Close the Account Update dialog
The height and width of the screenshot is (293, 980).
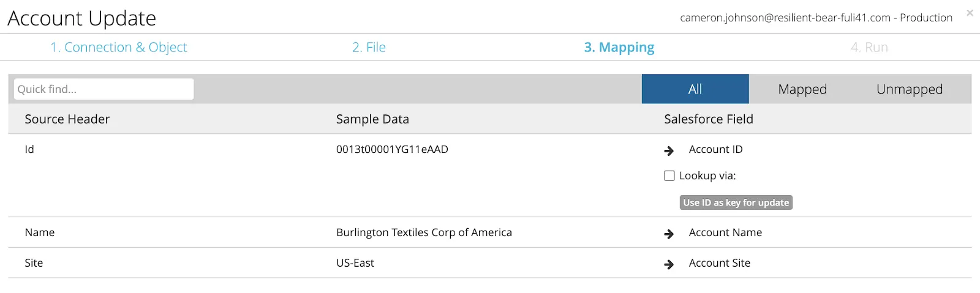pos(970,13)
